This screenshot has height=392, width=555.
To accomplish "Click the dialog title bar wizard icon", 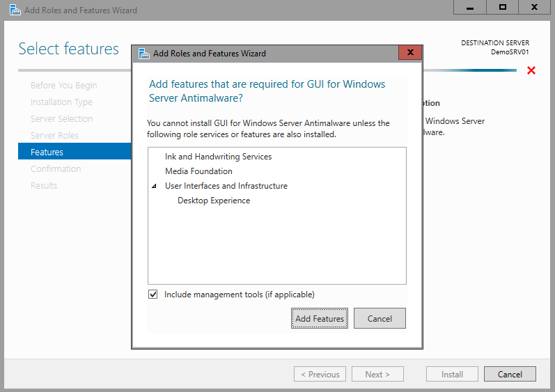I will (143, 54).
